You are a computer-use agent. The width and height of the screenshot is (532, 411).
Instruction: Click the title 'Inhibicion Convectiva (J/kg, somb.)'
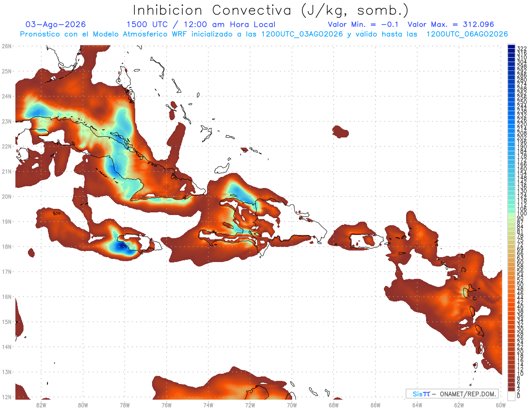pyautogui.click(x=271, y=11)
